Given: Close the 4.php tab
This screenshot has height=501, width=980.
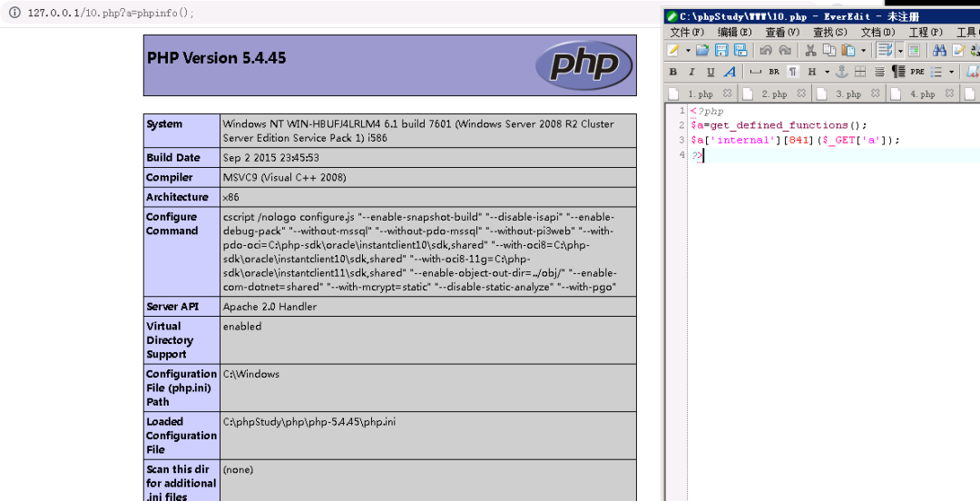Looking at the screenshot, I should click(949, 93).
